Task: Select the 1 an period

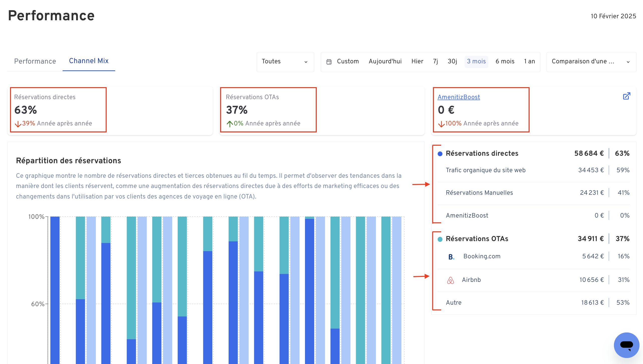Action: pyautogui.click(x=530, y=61)
